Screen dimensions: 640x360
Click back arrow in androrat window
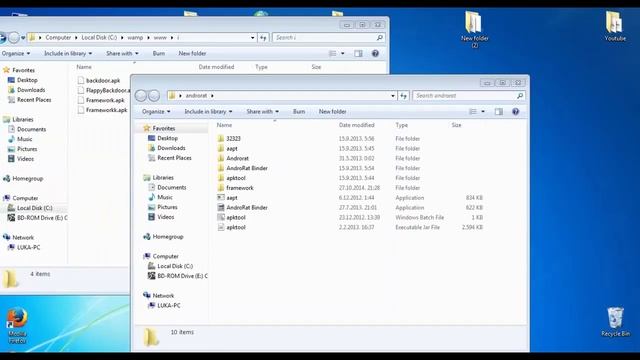(x=141, y=96)
